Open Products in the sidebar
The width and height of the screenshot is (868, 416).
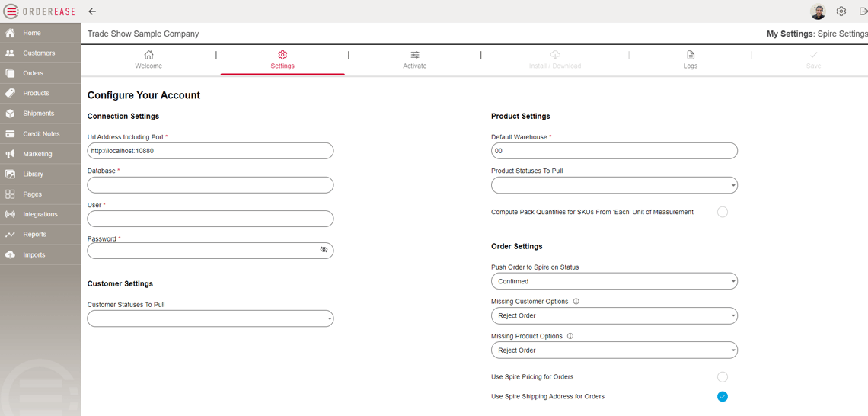[x=40, y=93]
